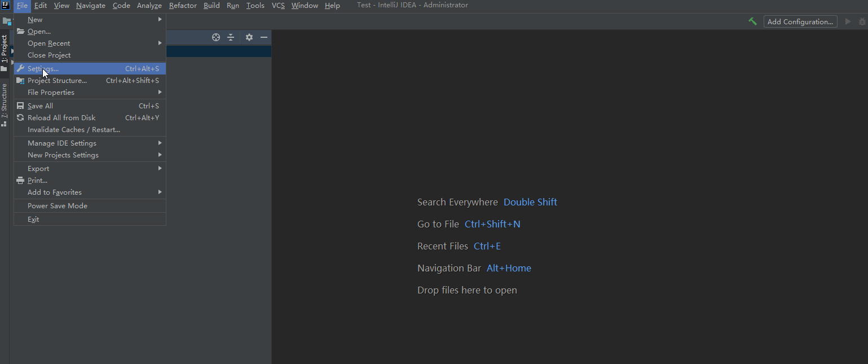Open the Code menu
Viewport: 868px width, 364px height.
point(121,6)
